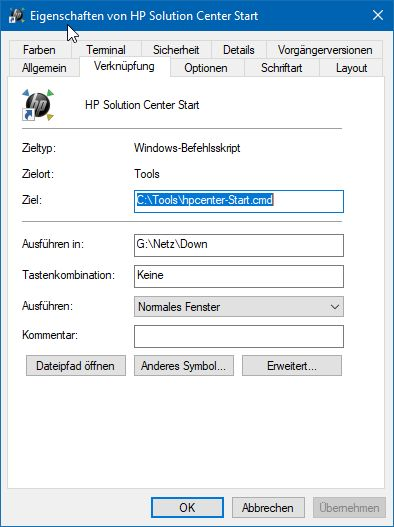Expand the Ausführen window mode dropdown
The height and width of the screenshot is (527, 394).
239,307
